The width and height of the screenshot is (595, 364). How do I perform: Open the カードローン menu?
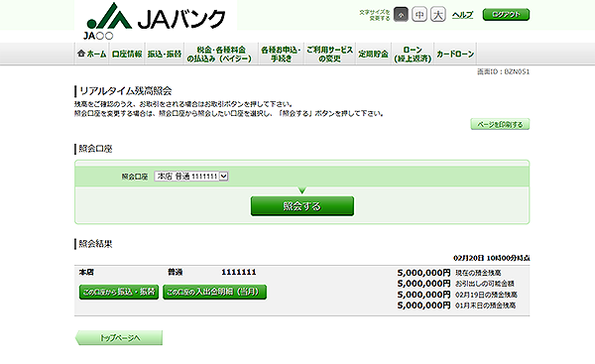[455, 54]
